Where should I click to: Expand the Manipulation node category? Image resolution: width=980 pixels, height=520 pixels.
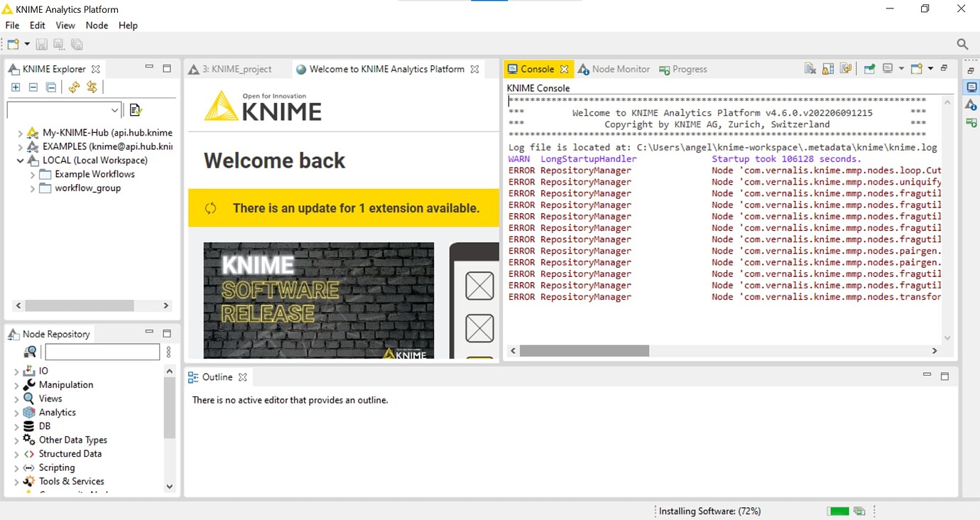click(x=16, y=384)
